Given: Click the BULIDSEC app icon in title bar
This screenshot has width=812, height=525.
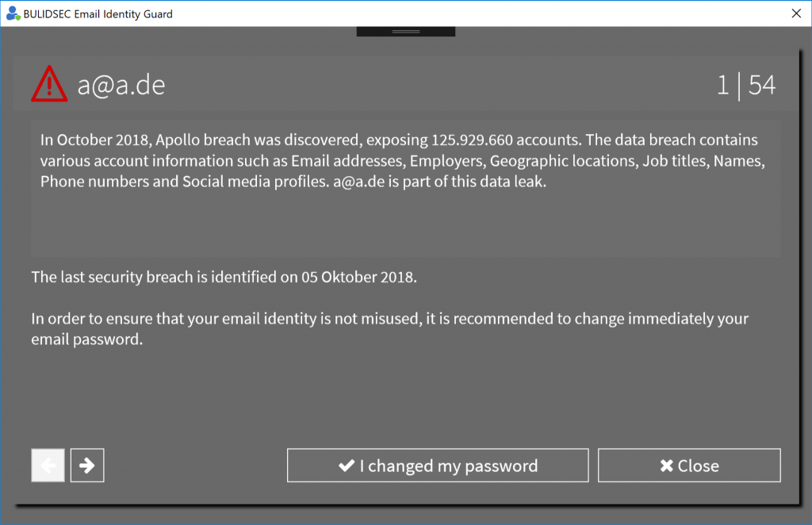Looking at the screenshot, I should click(x=13, y=13).
